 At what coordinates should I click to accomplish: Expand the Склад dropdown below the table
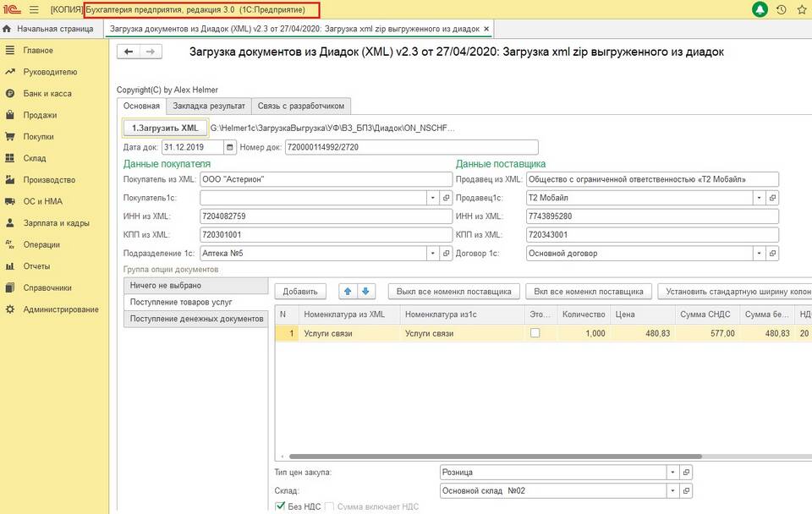[x=672, y=490]
